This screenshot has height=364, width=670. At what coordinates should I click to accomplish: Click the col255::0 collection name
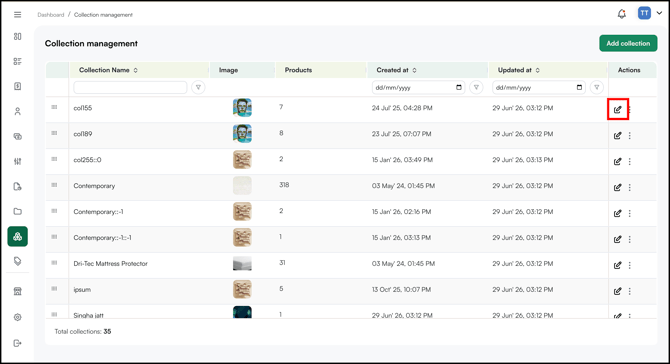87,160
